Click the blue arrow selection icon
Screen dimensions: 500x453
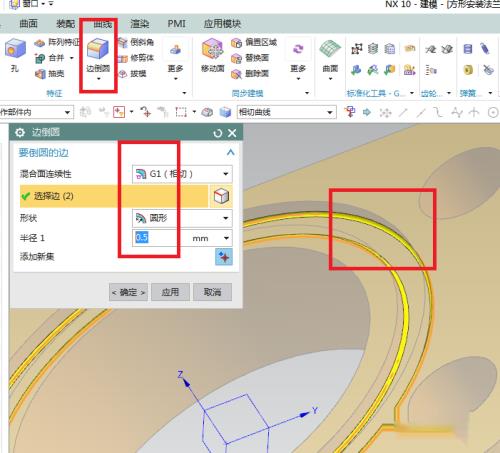pos(367,112)
